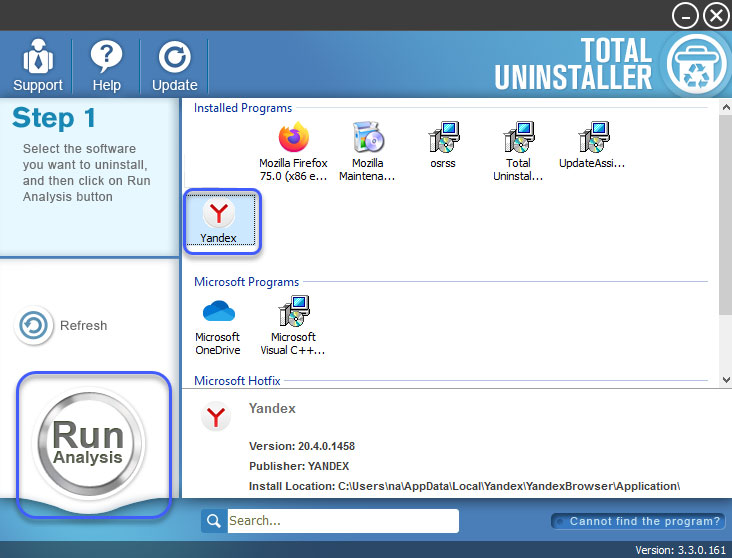This screenshot has width=732, height=558.
Task: Click scrollbar down arrow in program list
Action: (726, 380)
